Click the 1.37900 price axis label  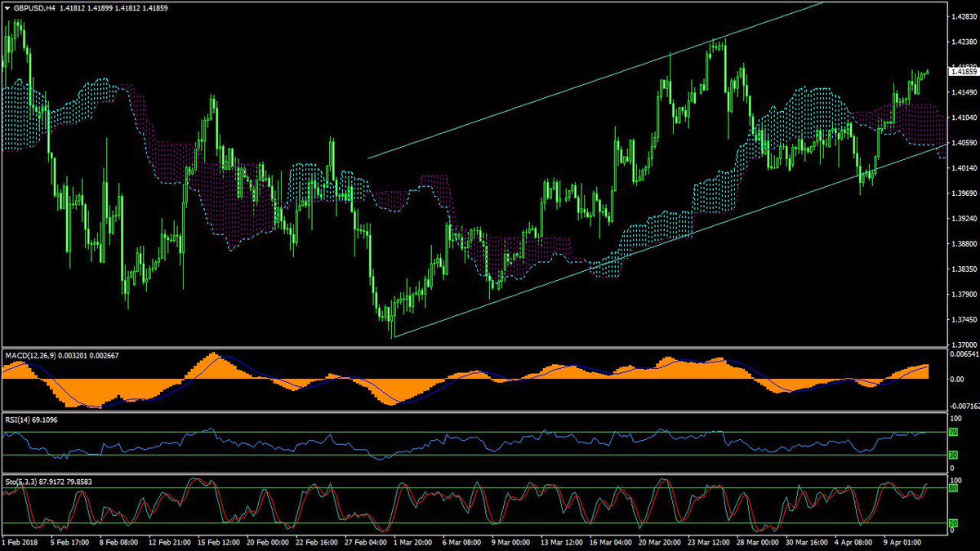pyautogui.click(x=964, y=295)
